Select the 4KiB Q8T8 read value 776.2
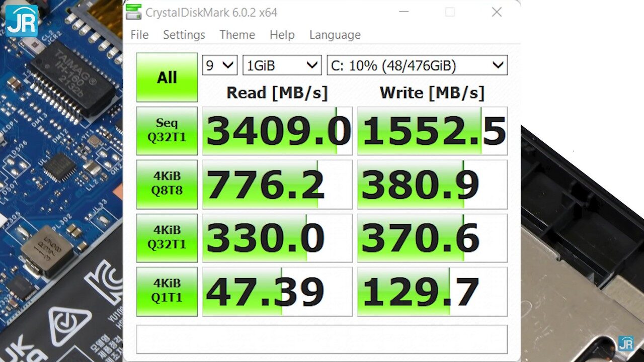Screen dimensions: 644x362 coord(277,185)
